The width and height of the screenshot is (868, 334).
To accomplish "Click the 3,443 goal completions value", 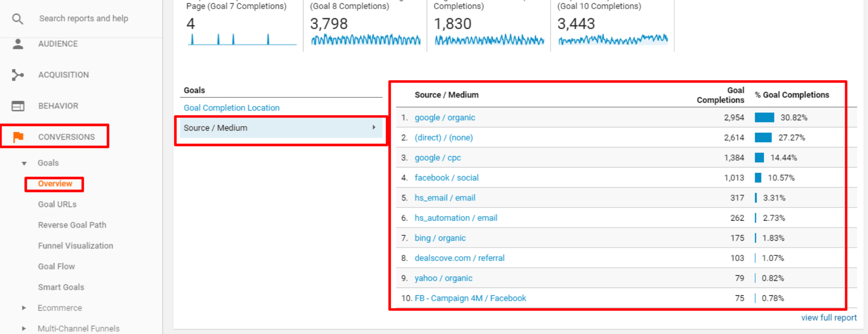I will 576,24.
